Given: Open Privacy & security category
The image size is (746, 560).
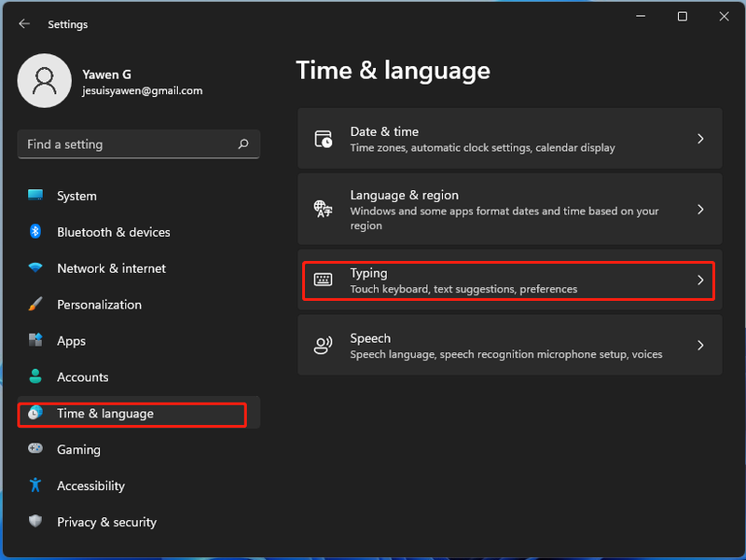Looking at the screenshot, I should pos(138,522).
